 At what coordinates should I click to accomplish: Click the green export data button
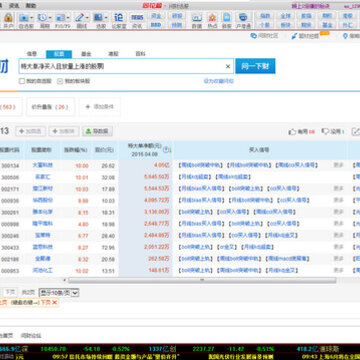click(x=97, y=131)
